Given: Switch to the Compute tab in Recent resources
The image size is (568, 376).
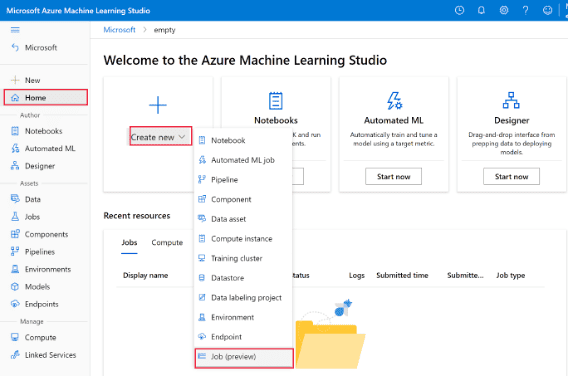Looking at the screenshot, I should point(167,242).
